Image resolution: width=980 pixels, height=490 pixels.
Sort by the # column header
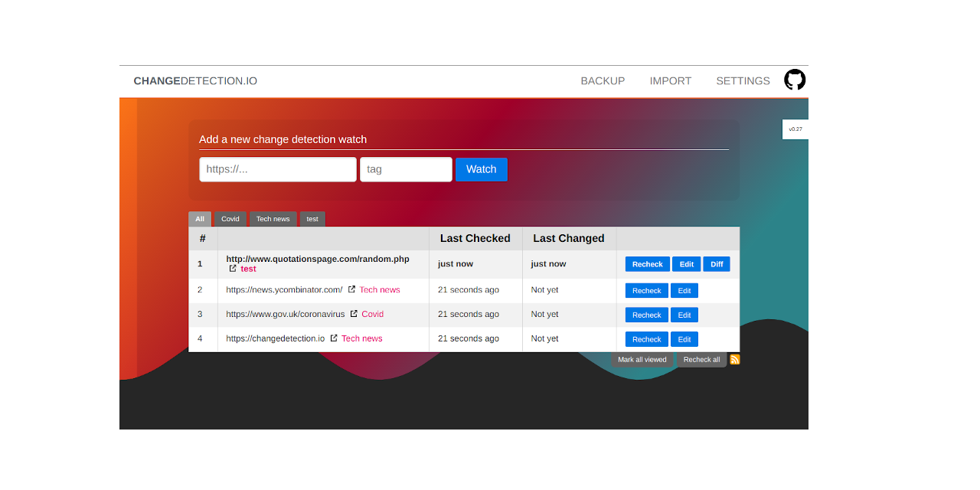(x=203, y=238)
